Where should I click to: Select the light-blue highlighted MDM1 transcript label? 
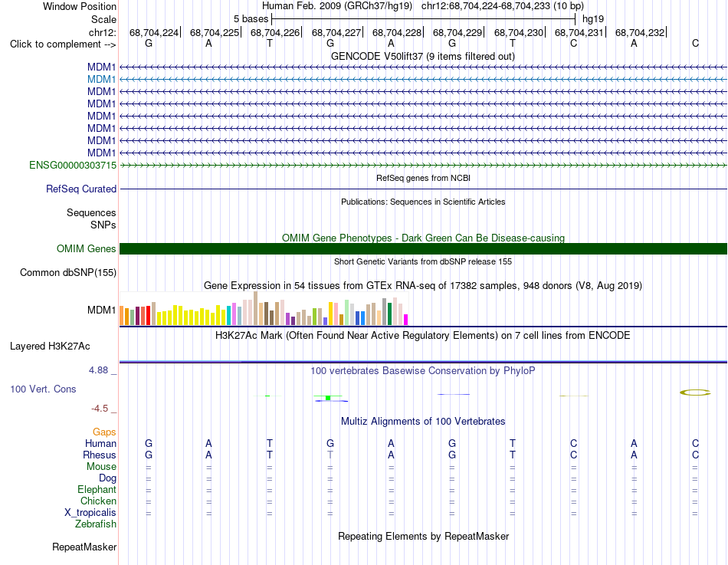pos(101,80)
